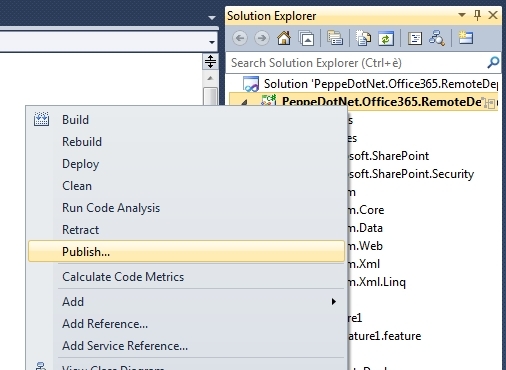This screenshot has width=506, height=370.
Task: Click the split editor handle above scrollbar
Action: coord(210,62)
